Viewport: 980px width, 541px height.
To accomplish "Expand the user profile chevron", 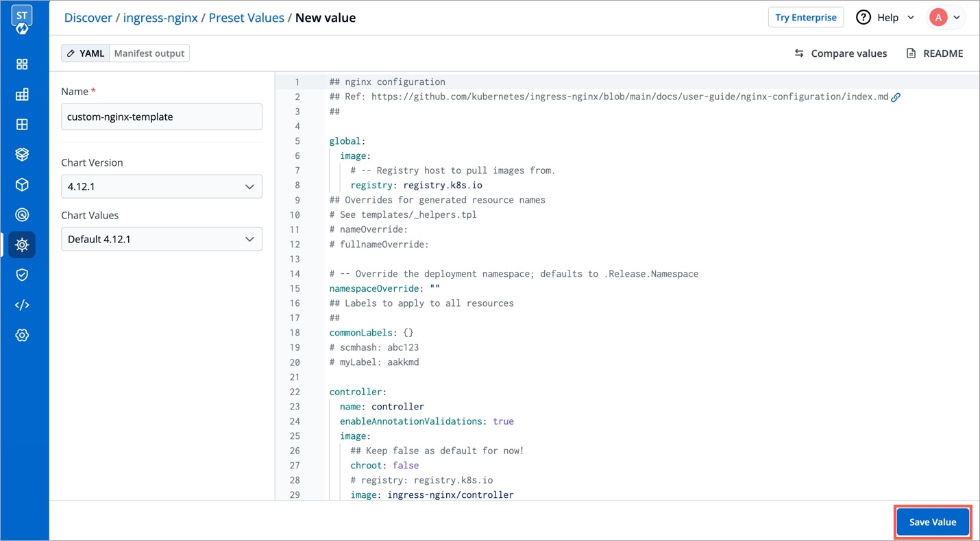I will [957, 18].
